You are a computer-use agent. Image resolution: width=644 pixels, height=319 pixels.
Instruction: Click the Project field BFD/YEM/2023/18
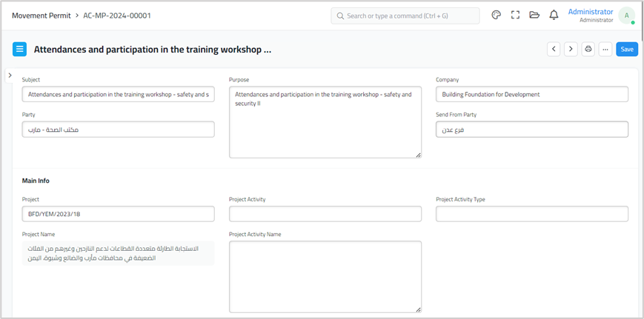[118, 214]
